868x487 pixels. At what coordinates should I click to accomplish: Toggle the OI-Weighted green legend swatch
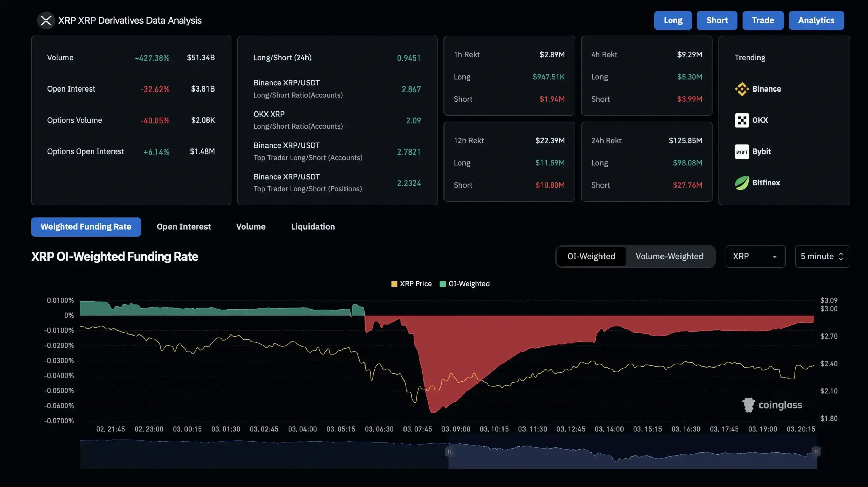442,284
